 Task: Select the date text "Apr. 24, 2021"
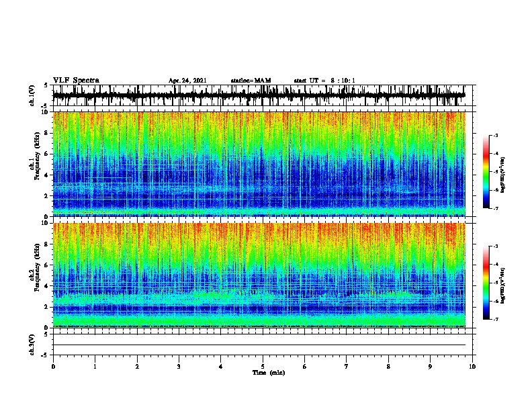click(x=187, y=81)
